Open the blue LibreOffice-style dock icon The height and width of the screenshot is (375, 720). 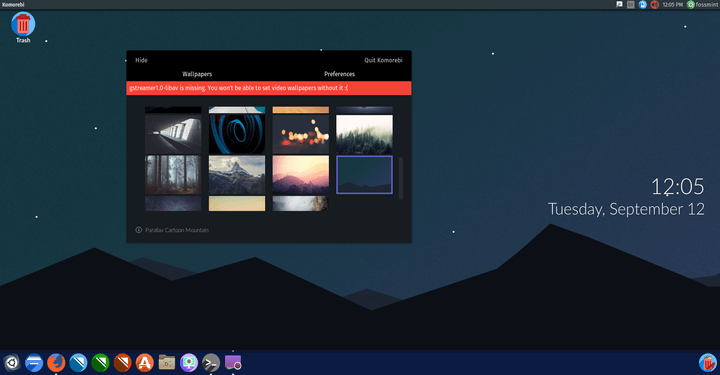78,363
